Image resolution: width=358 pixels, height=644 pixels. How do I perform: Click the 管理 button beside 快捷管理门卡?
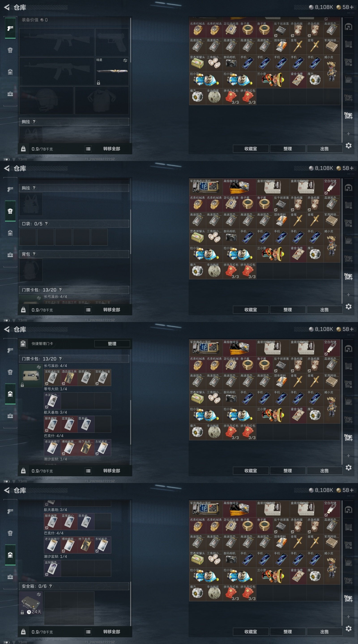point(112,343)
